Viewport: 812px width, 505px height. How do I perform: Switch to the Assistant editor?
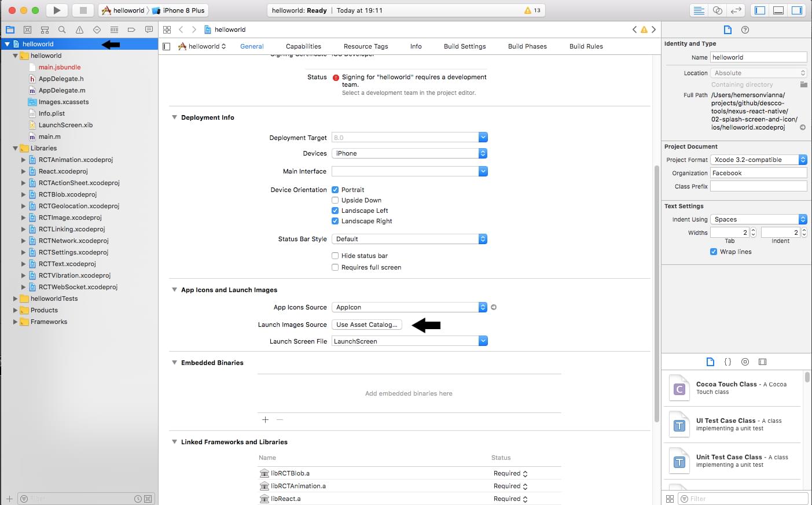[718, 10]
